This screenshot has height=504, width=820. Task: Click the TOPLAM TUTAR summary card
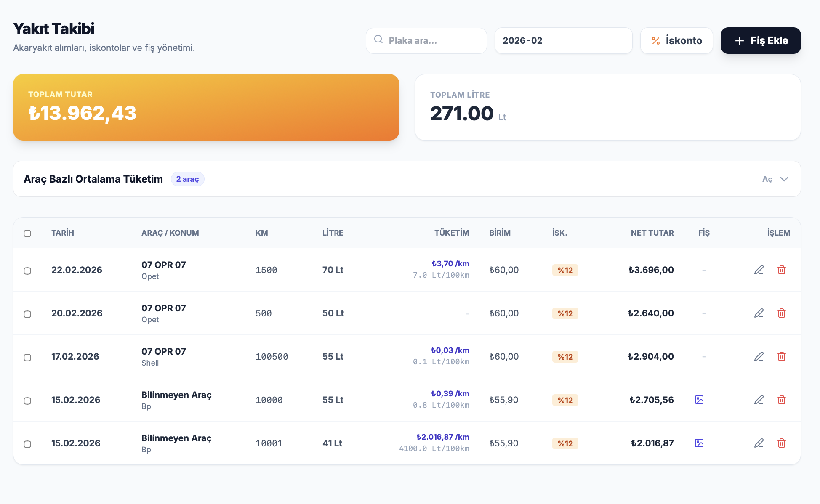206,107
